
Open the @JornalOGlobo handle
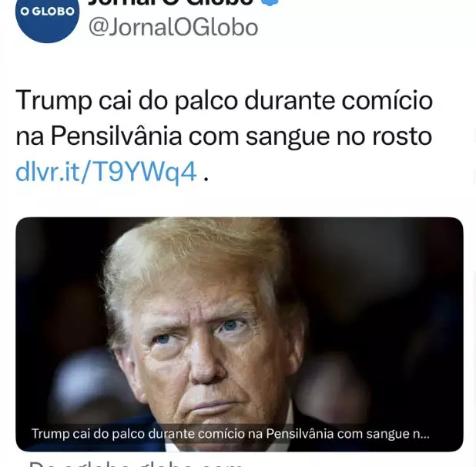(173, 27)
